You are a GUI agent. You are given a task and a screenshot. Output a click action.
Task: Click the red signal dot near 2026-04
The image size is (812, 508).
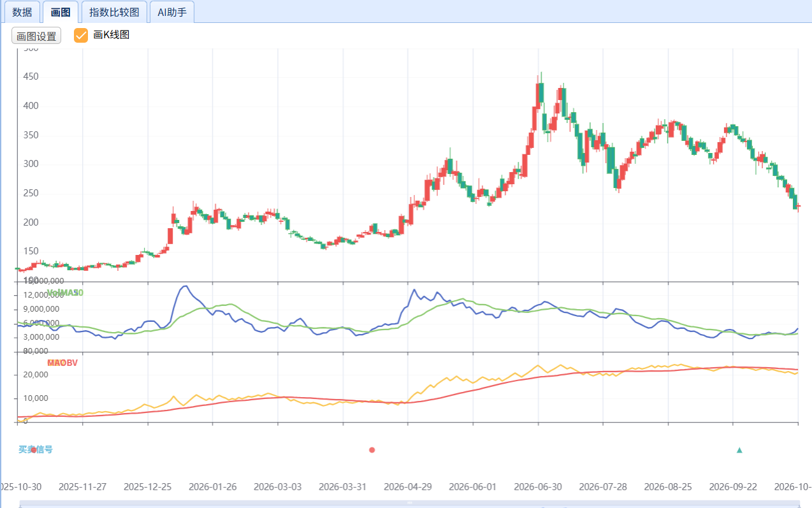[x=372, y=450]
